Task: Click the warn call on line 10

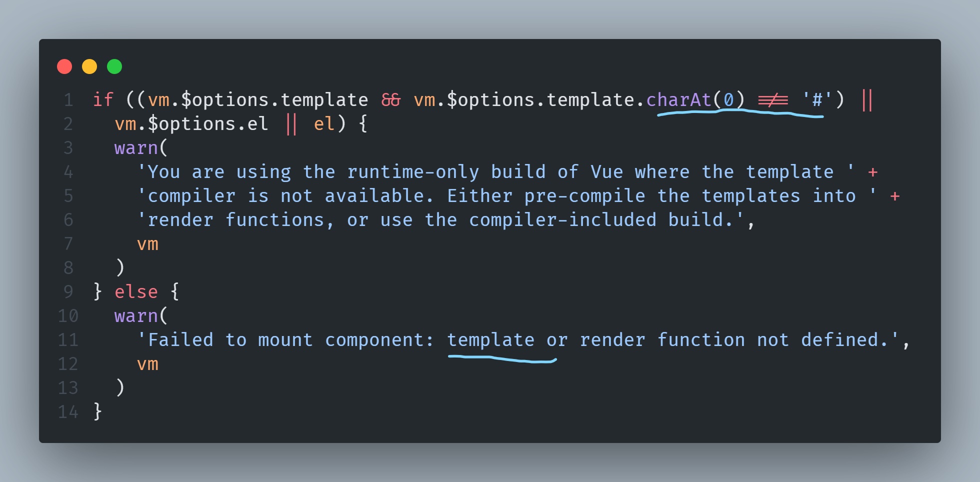Action: point(136,316)
